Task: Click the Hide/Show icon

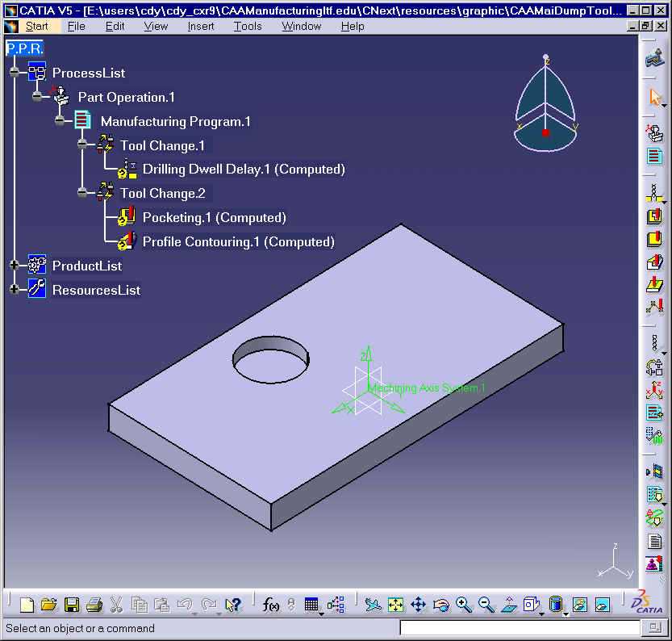Action: tap(579, 605)
